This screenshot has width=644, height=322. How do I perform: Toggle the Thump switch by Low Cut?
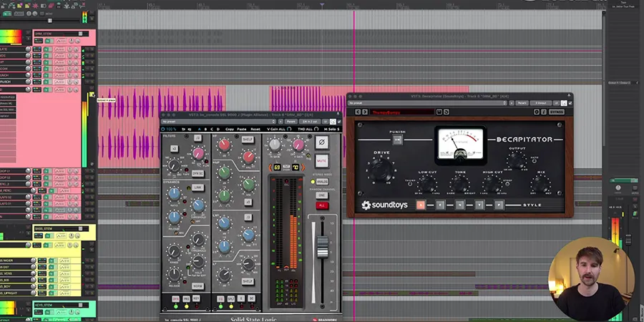coord(409,184)
